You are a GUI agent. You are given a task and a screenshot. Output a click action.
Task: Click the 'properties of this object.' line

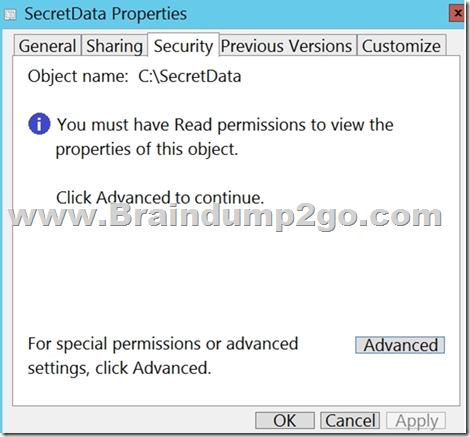click(x=147, y=149)
